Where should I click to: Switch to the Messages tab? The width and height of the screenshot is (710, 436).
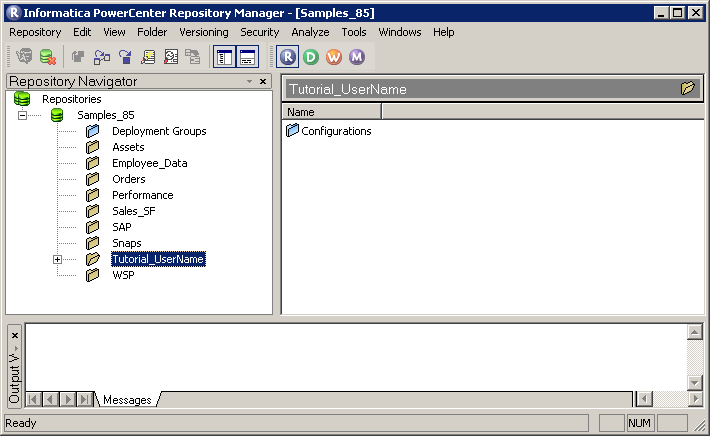127,400
